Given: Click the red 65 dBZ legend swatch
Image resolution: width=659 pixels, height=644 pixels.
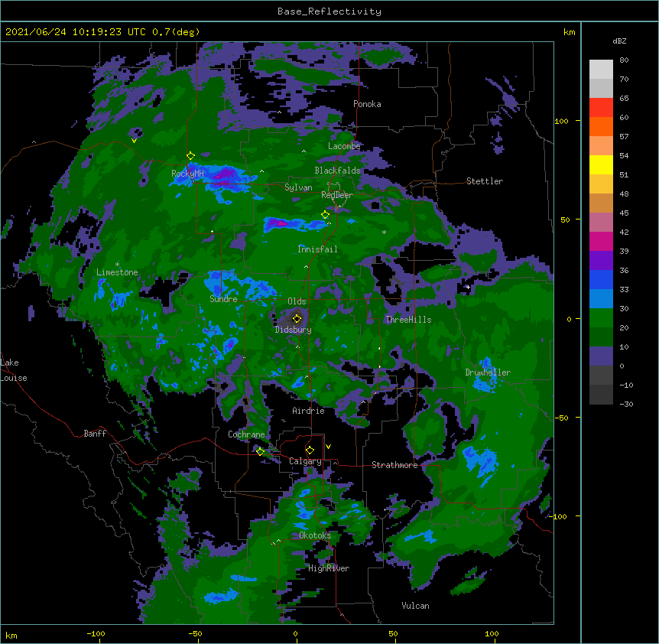Looking at the screenshot, I should [x=601, y=107].
